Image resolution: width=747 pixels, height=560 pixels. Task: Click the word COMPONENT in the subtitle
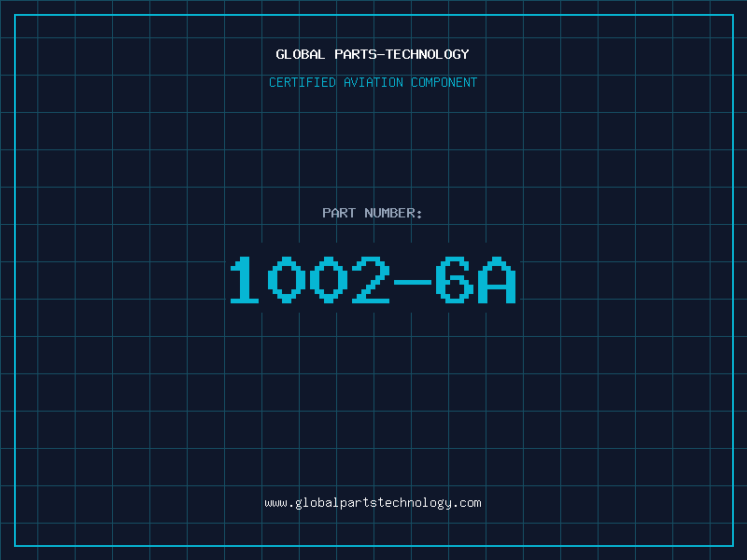[x=444, y=82]
